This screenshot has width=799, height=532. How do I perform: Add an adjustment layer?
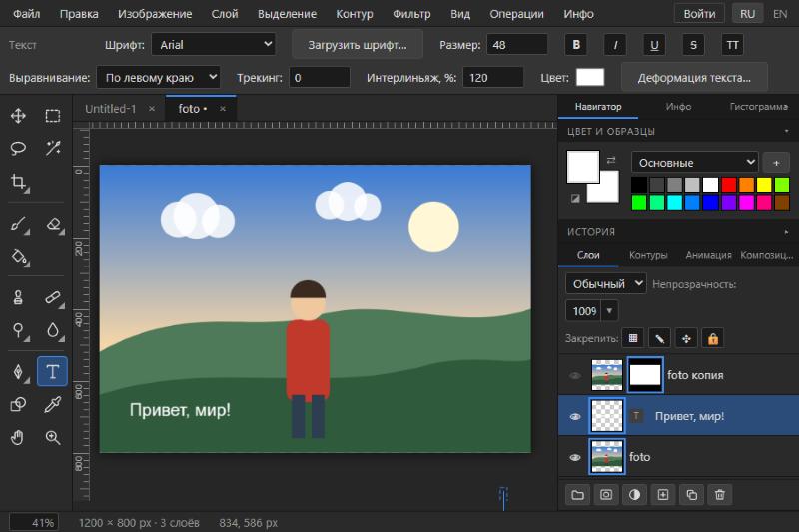click(634, 495)
